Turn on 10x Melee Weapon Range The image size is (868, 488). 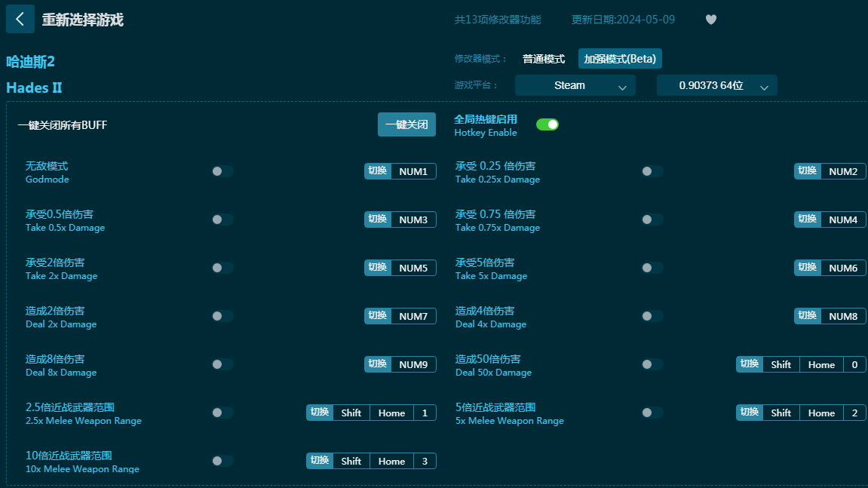[x=222, y=460]
